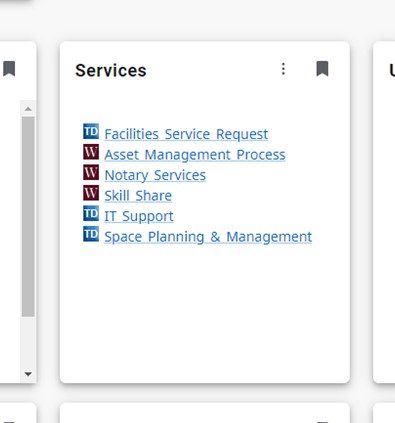Open the Asset Management Process link
This screenshot has width=395, height=423.
(x=195, y=155)
